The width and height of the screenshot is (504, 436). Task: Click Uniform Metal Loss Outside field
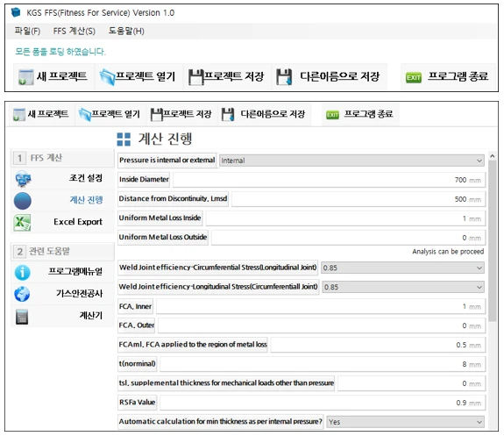point(349,238)
